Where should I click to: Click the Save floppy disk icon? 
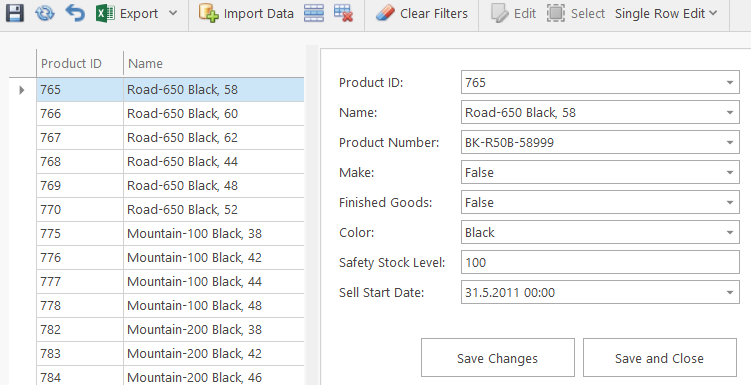pyautogui.click(x=15, y=13)
